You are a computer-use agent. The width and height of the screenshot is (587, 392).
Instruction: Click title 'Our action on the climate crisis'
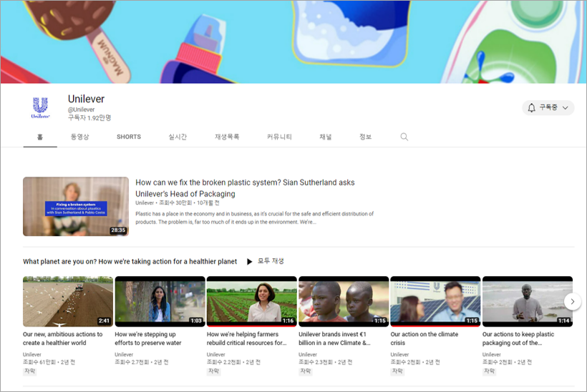point(425,338)
